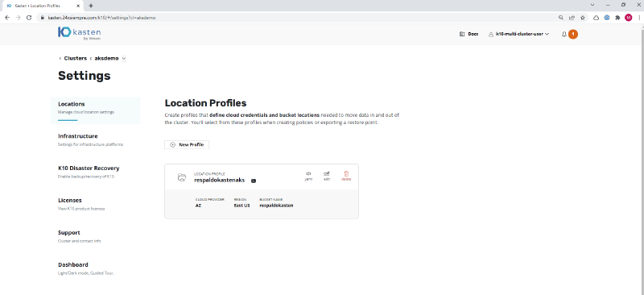Reload the page
Viewport: 644px width, 295px height.
(29, 18)
